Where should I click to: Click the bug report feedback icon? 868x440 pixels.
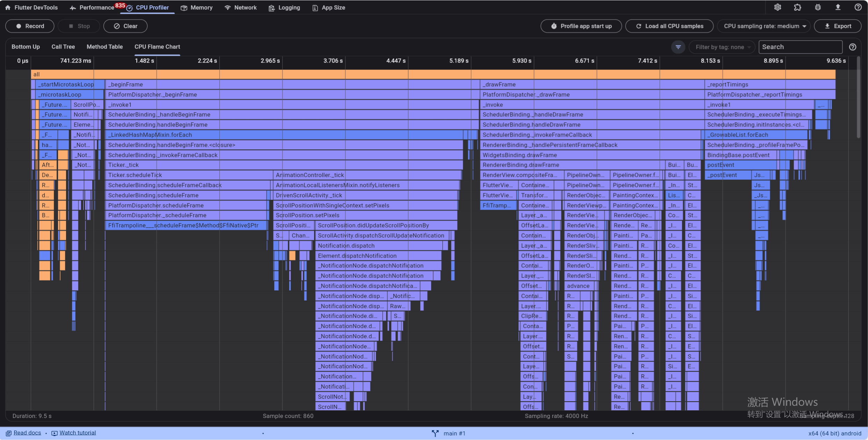pos(818,7)
